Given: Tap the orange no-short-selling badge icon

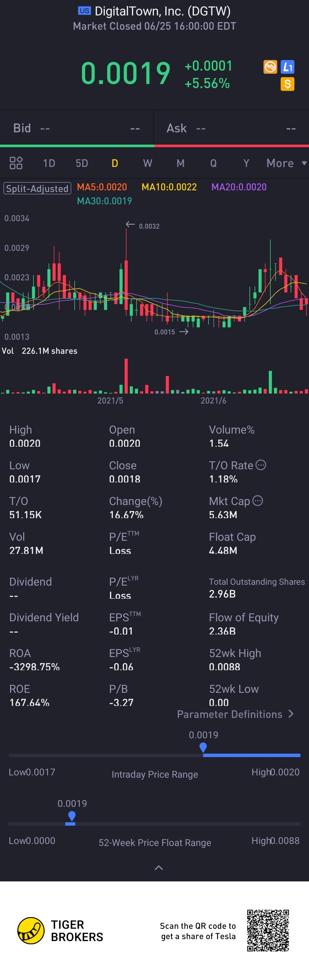Looking at the screenshot, I should [270, 67].
